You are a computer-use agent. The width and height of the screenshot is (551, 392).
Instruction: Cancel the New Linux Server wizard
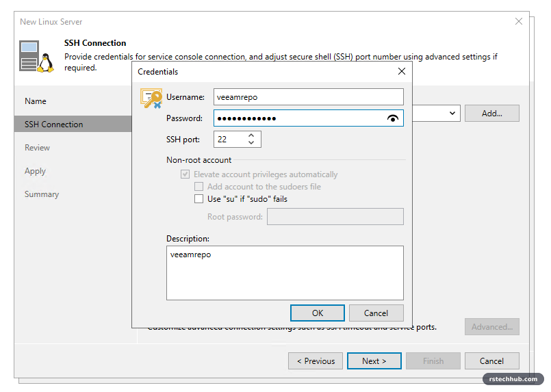(x=492, y=361)
